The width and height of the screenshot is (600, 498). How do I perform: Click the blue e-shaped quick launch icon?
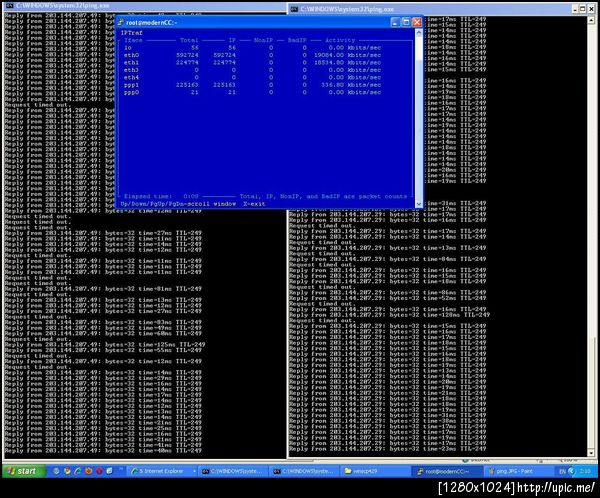78,471
